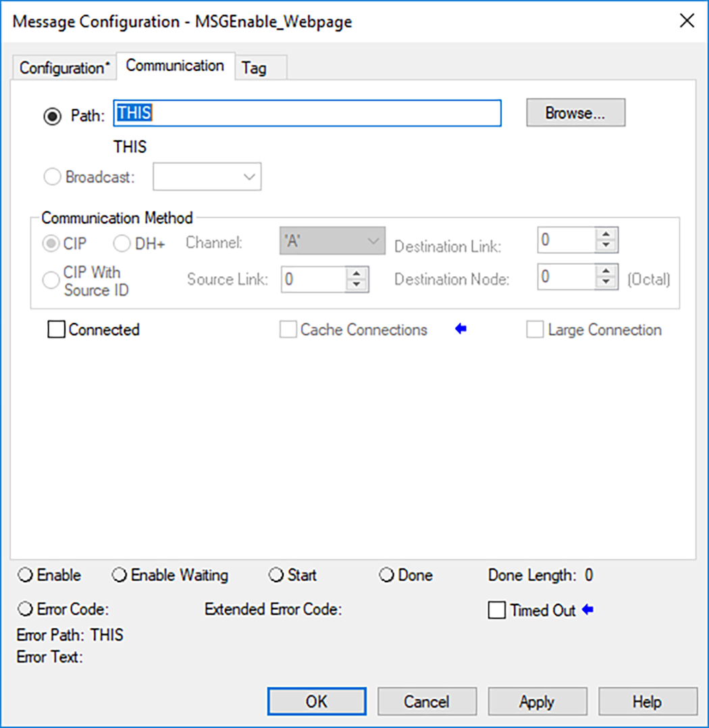The height and width of the screenshot is (728, 709).
Task: Open Browse to select a message path
Action: click(x=575, y=112)
